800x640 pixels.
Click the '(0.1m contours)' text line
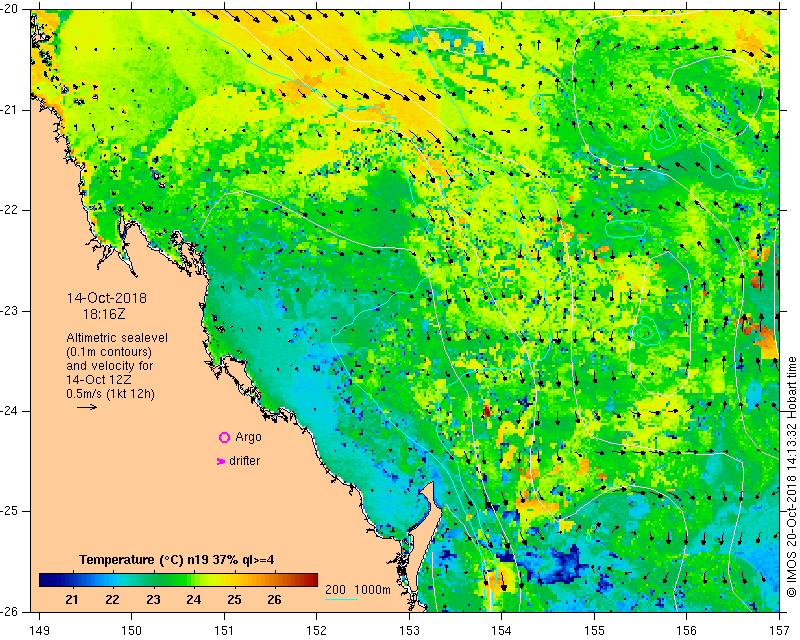coord(109,352)
